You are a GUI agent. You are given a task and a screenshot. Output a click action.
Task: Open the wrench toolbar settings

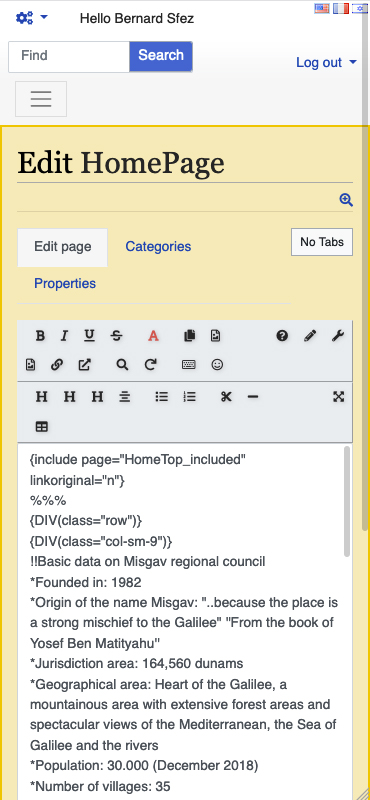pos(337,336)
